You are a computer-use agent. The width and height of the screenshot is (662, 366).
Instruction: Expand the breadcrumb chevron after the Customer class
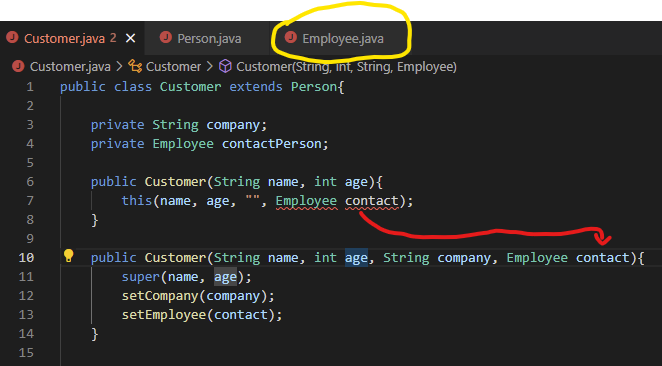[x=210, y=67]
